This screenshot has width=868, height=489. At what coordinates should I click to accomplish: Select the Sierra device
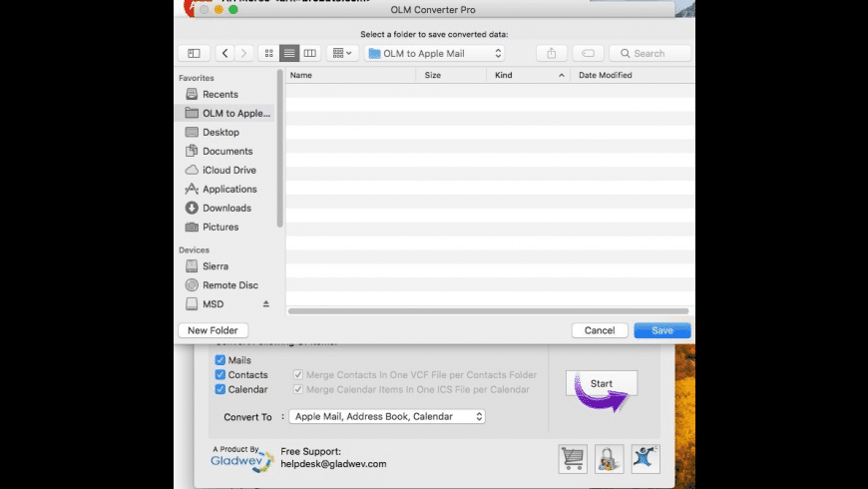pos(215,265)
